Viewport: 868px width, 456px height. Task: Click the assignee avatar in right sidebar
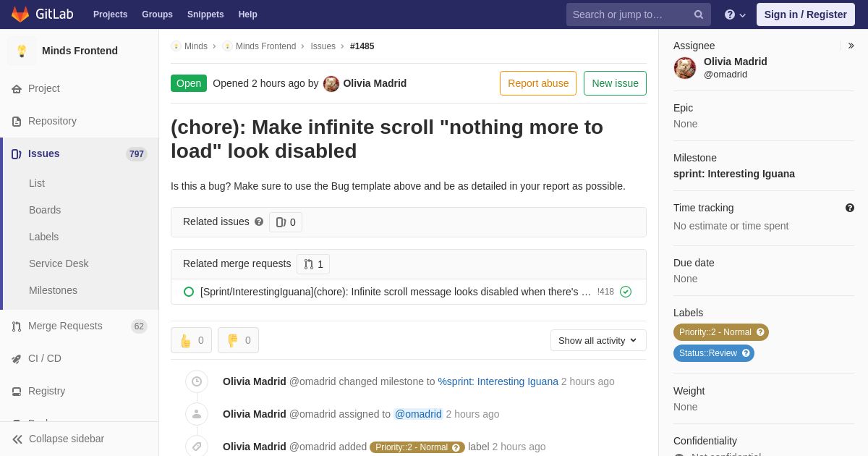click(x=685, y=68)
